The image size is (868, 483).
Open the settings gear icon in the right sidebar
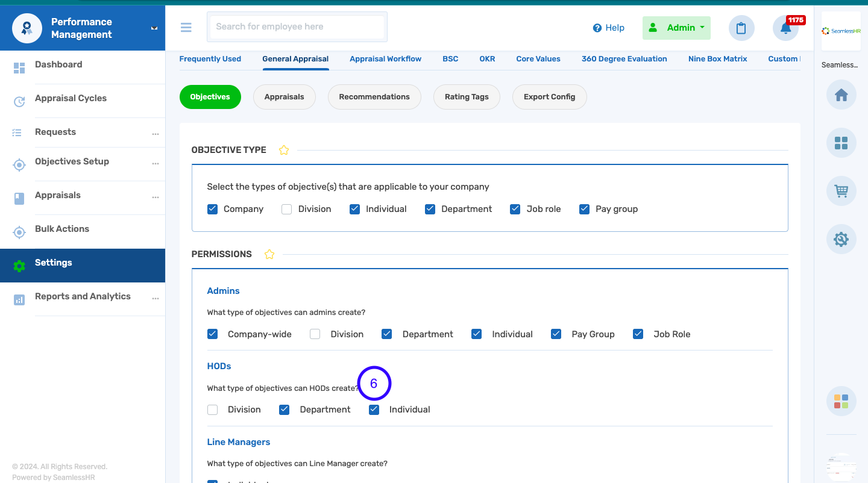click(x=841, y=239)
